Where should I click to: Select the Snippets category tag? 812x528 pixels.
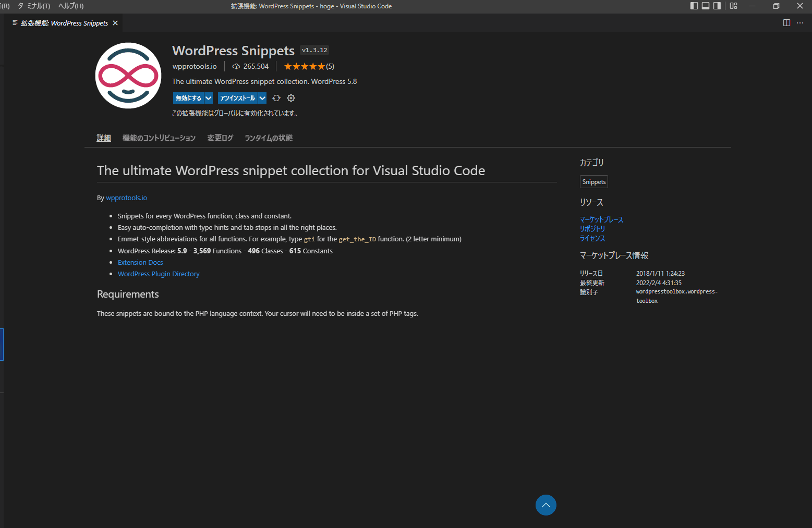pos(594,182)
